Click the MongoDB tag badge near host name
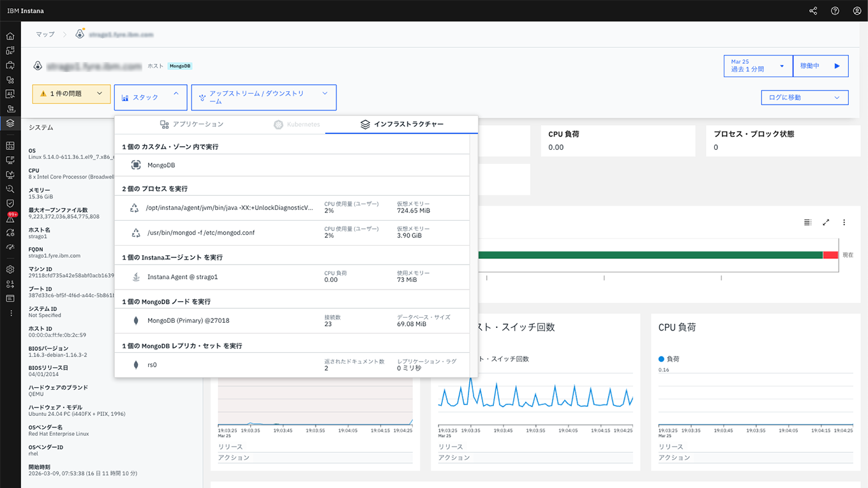868x488 pixels. point(180,66)
